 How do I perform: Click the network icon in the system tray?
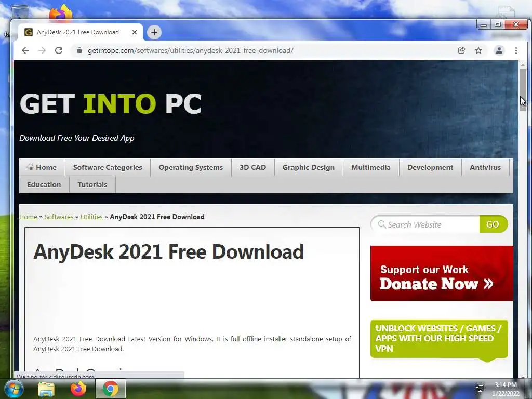(x=480, y=389)
